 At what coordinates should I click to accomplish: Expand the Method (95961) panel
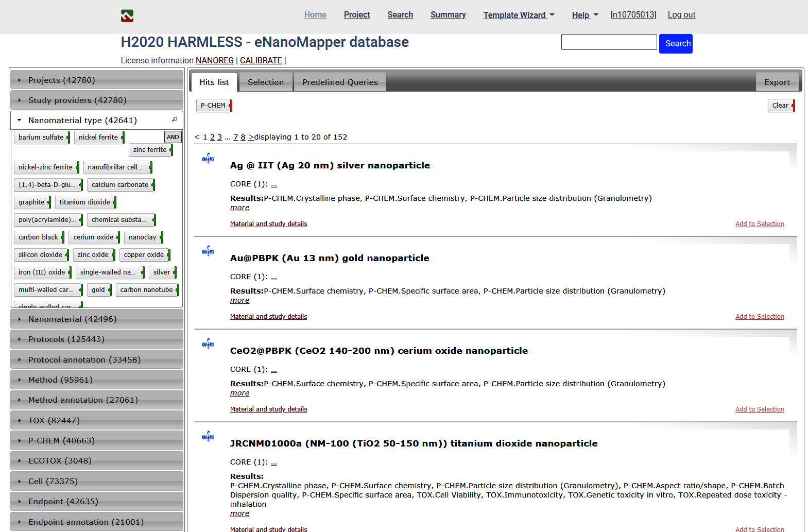pos(97,380)
